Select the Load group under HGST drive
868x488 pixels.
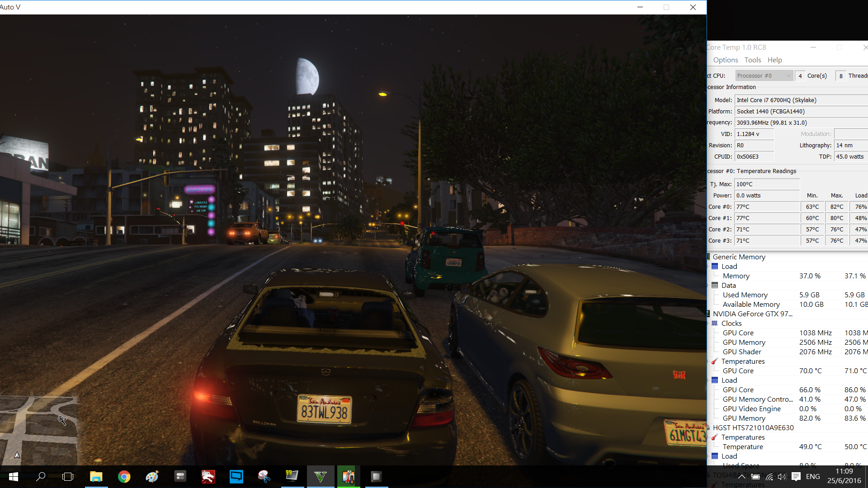pyautogui.click(x=729, y=456)
